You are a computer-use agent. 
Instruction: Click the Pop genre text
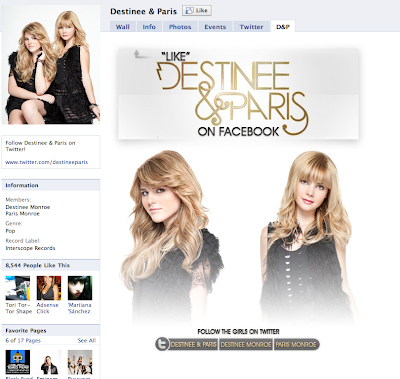tap(10, 231)
